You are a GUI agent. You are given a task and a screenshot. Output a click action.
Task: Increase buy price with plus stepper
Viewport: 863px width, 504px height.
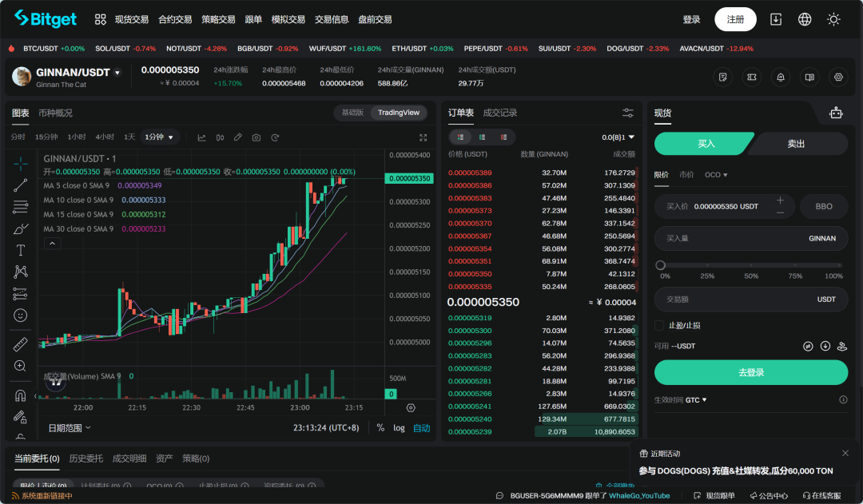pos(780,200)
